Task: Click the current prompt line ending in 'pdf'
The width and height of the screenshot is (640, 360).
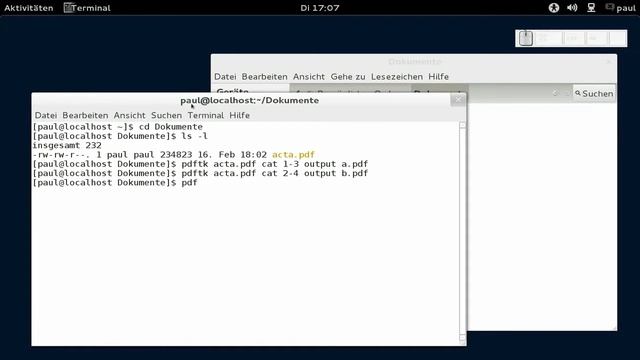Action: [115, 183]
